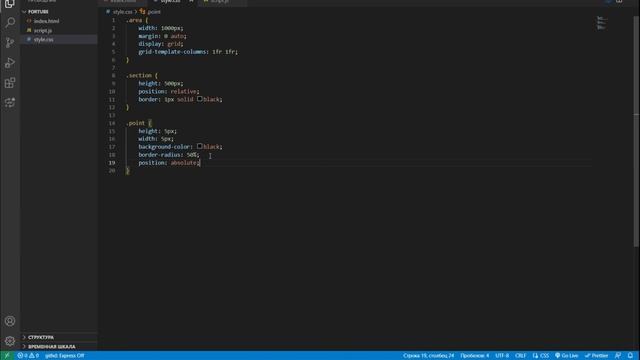Click the 'position: relative;' line
The image size is (640, 360).
click(169, 91)
